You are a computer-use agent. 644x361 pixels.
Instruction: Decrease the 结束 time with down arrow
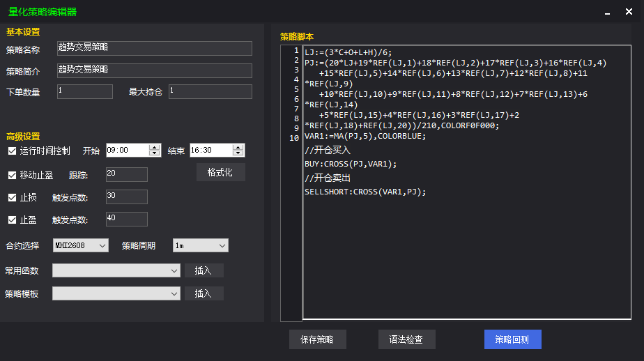pyautogui.click(x=238, y=153)
